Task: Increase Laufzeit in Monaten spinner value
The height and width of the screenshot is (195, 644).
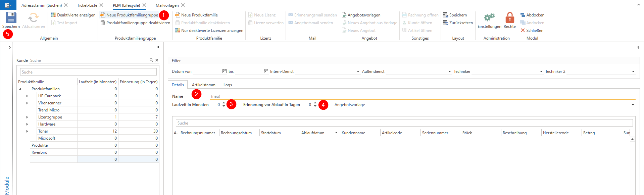Action: tap(224, 103)
